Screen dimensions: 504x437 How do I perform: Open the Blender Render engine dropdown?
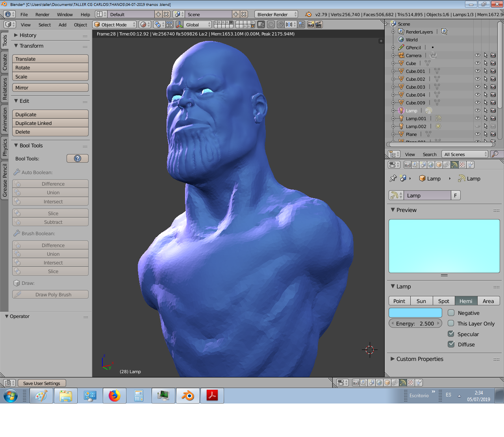pos(276,14)
